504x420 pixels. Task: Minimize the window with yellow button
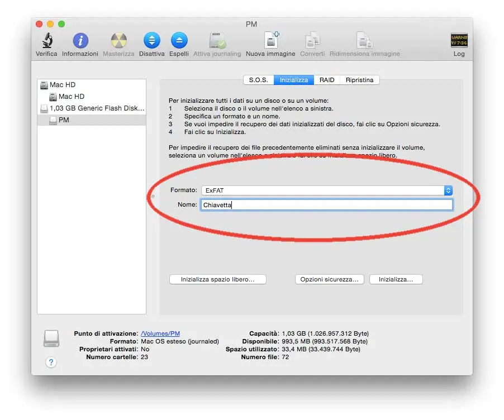tap(50, 24)
